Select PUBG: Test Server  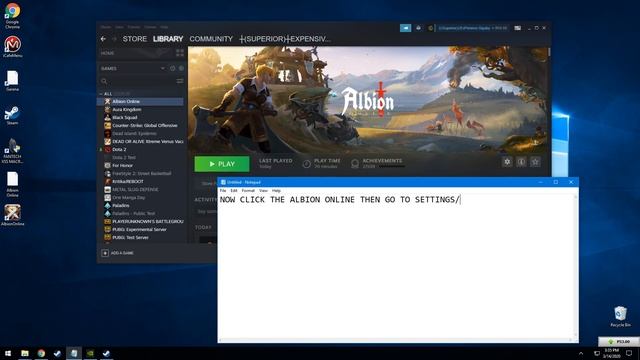point(140,237)
